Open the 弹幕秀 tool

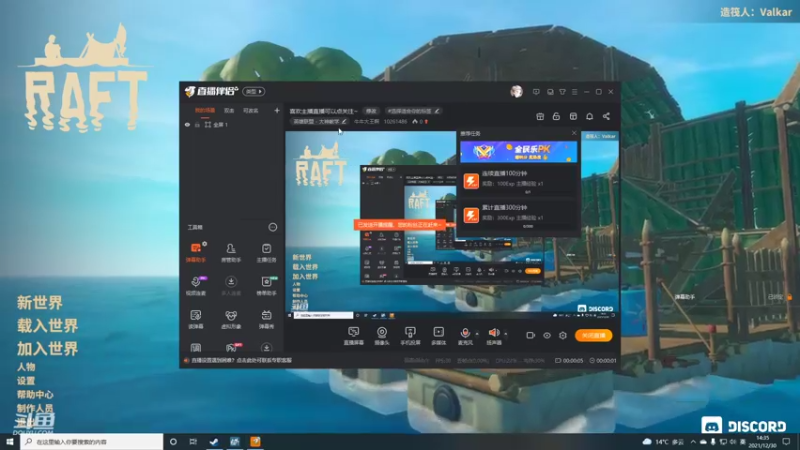click(266, 319)
